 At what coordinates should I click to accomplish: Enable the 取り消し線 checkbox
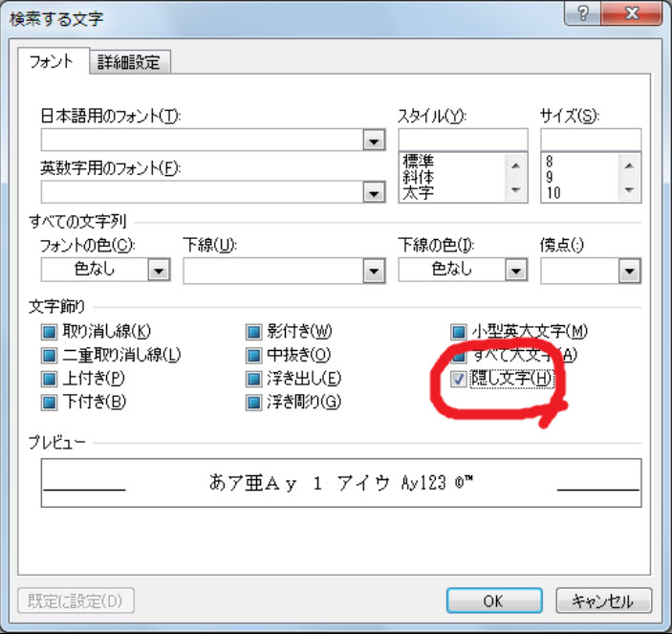(49, 333)
